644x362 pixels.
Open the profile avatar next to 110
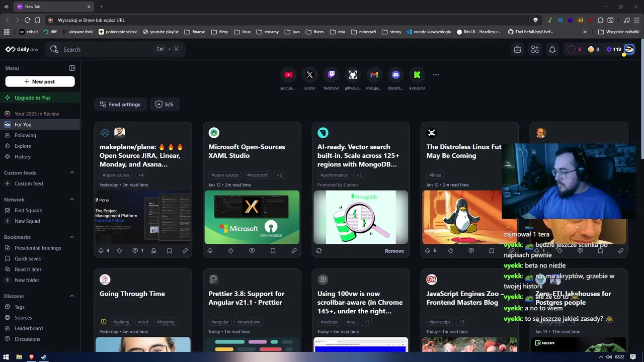629,49
